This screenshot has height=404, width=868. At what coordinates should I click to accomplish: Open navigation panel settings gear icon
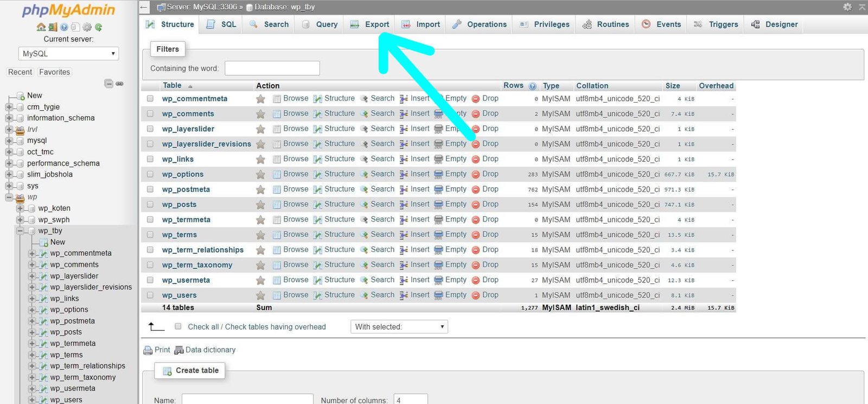[87, 27]
